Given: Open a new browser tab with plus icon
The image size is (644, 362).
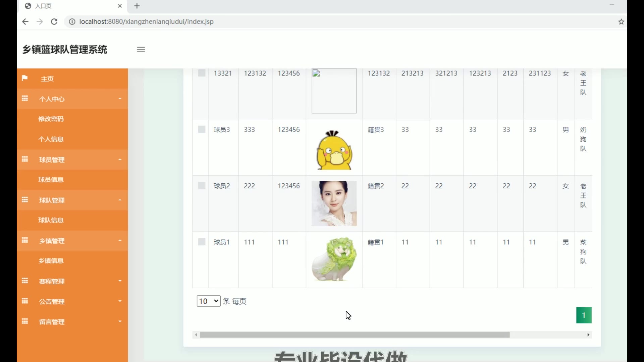Looking at the screenshot, I should (137, 6).
